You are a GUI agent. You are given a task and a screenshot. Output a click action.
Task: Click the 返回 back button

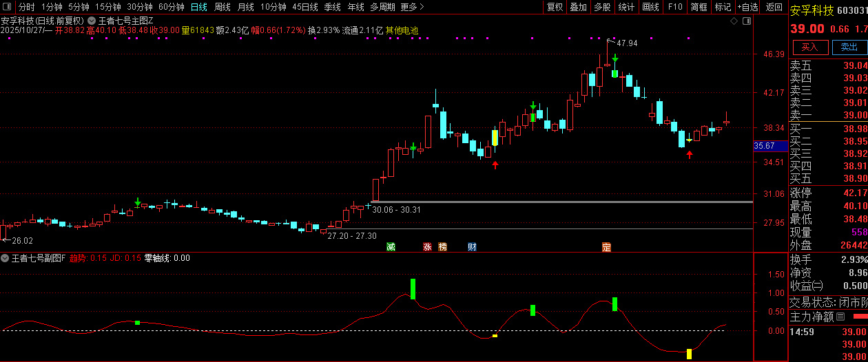tap(774, 7)
